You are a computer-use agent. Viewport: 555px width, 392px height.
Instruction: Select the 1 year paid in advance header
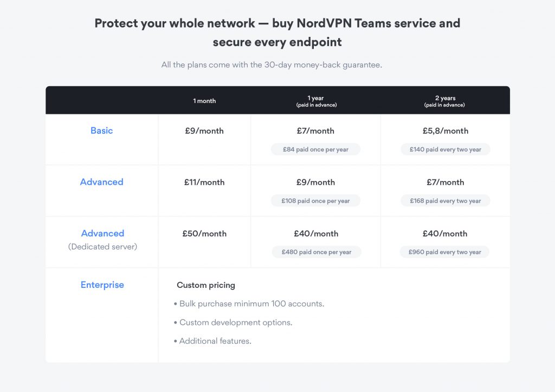click(x=316, y=101)
